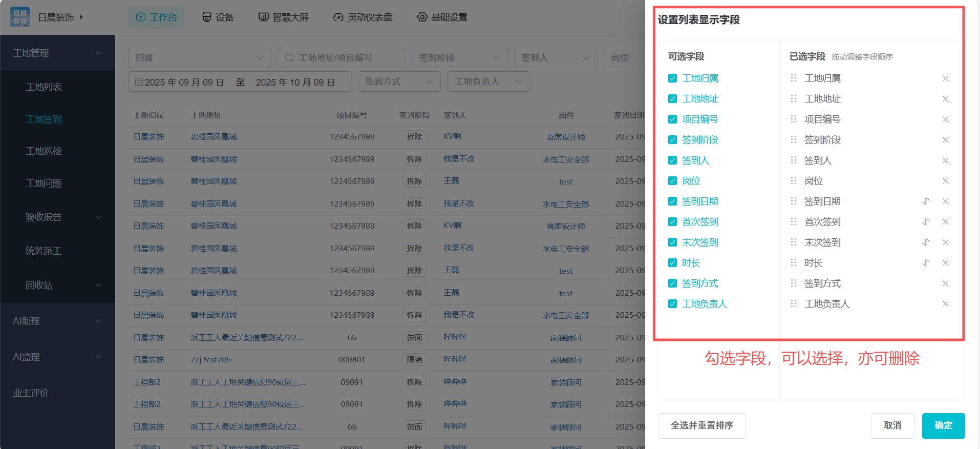Click drag handle beside 签到方式 selected field

coord(794,283)
